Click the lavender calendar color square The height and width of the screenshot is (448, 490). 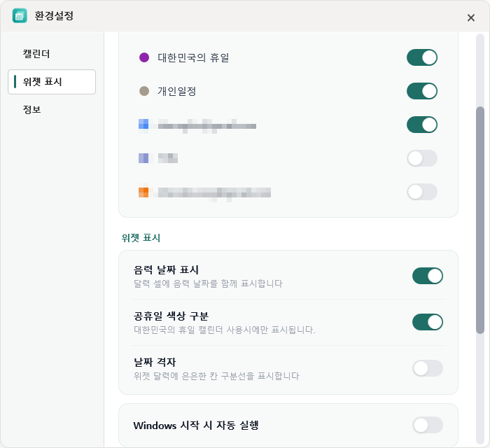click(143, 158)
